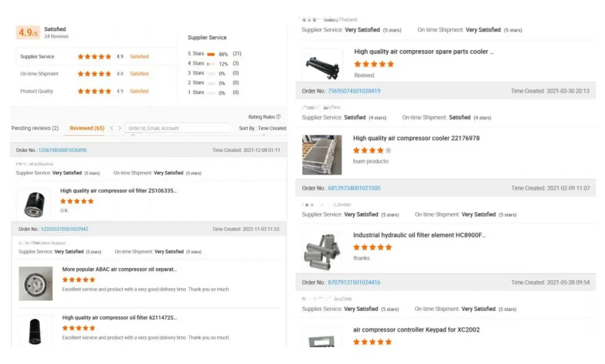Open the air compressor controller Keypad product link
Viewport: 605px width, 364px height.
tap(416, 330)
